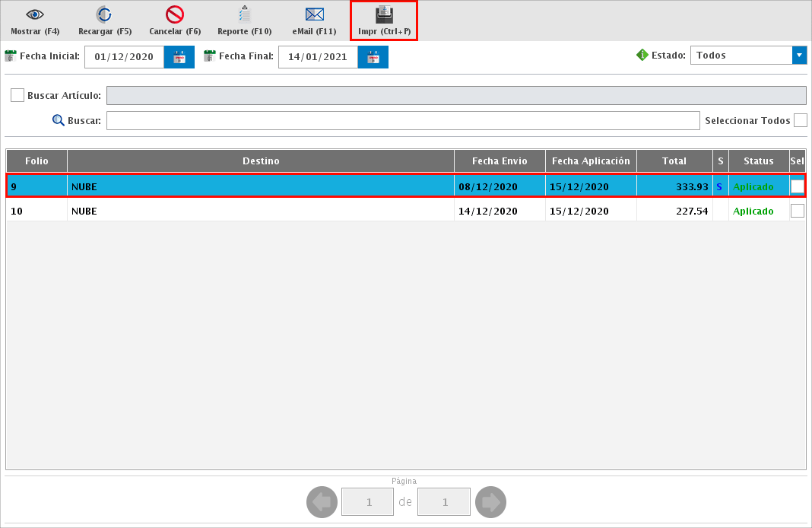This screenshot has height=528, width=812.
Task: Sort by the Total column header
Action: coord(674,161)
